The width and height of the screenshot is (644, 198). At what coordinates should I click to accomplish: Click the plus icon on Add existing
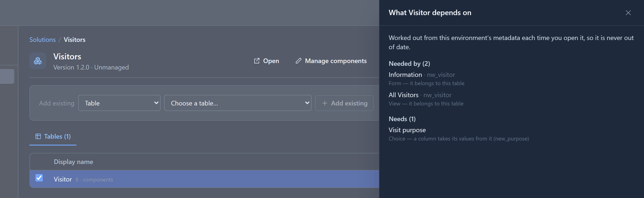tap(325, 103)
